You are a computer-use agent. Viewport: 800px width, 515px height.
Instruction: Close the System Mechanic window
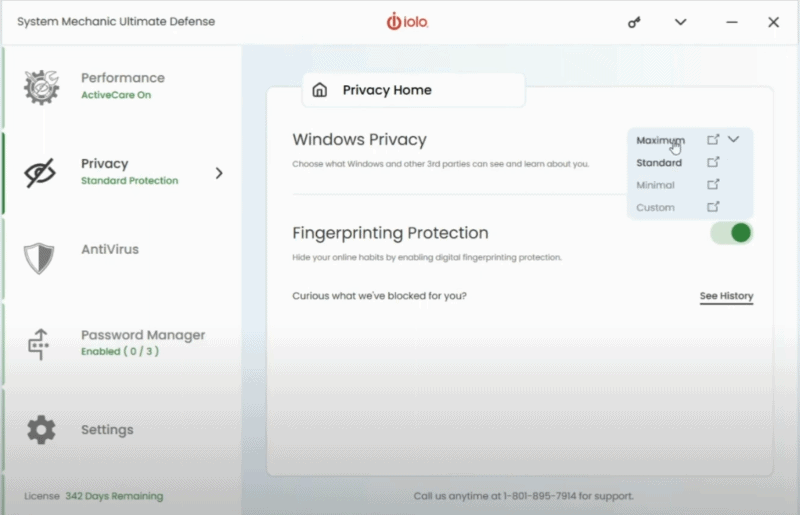pos(773,22)
